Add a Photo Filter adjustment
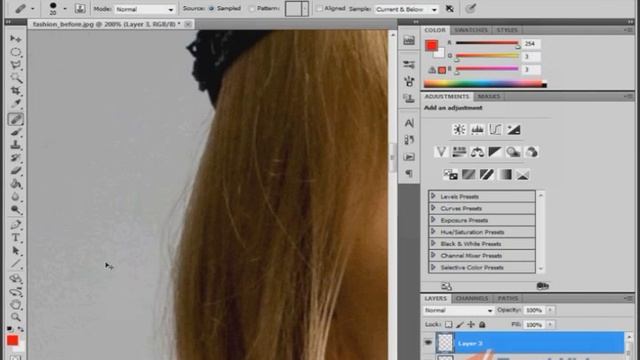 click(513, 152)
